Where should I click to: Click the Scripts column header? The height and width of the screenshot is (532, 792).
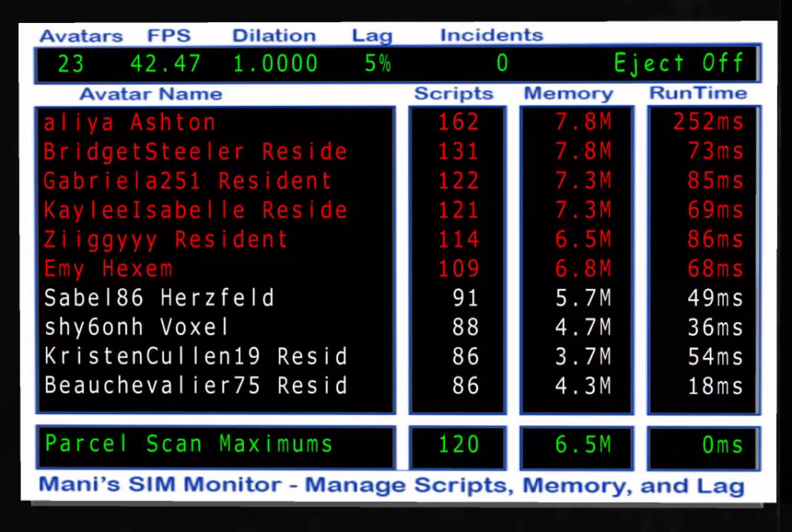coord(454,93)
